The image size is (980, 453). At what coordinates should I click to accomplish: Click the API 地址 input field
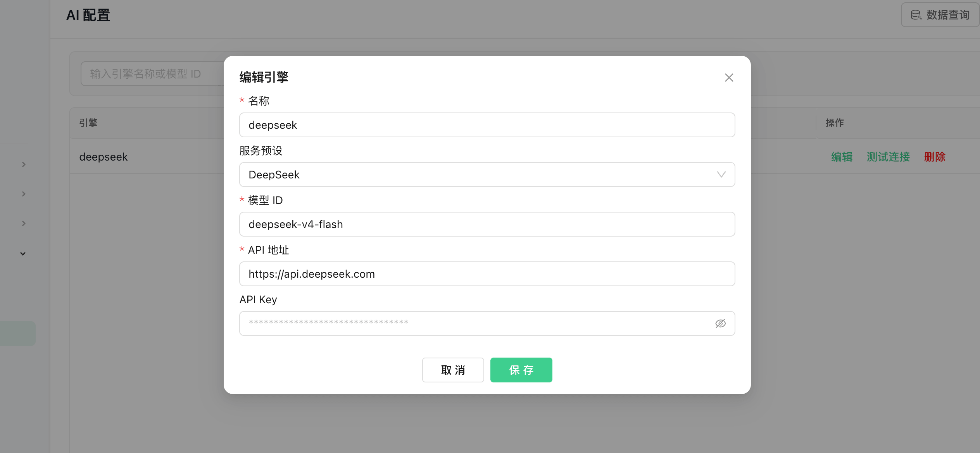click(x=487, y=274)
